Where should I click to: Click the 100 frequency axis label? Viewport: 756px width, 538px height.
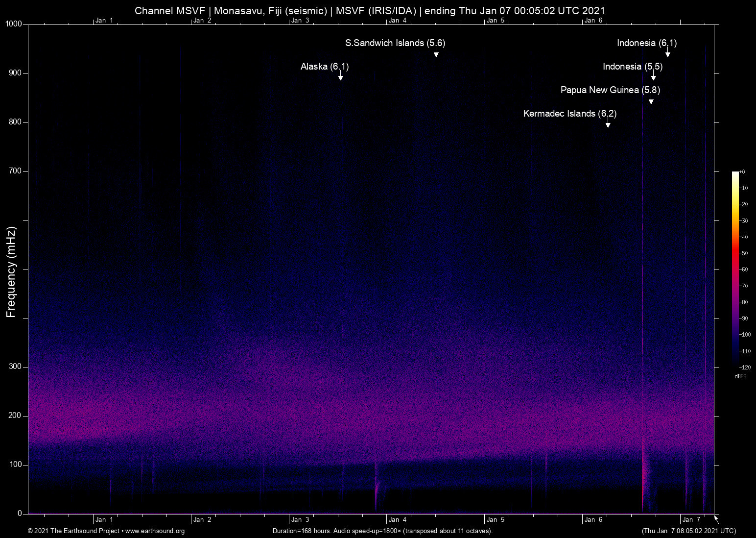(x=16, y=465)
